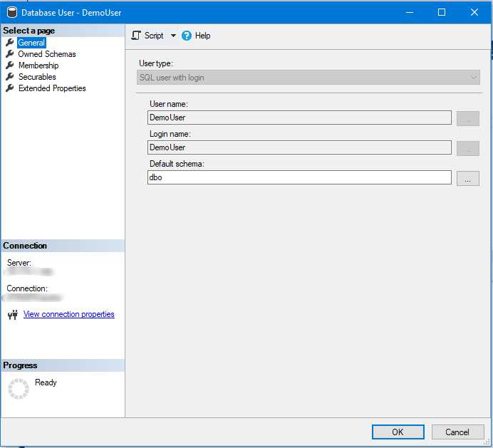Image resolution: width=493 pixels, height=448 pixels.
Task: Click the Login name input field
Action: [x=299, y=147]
